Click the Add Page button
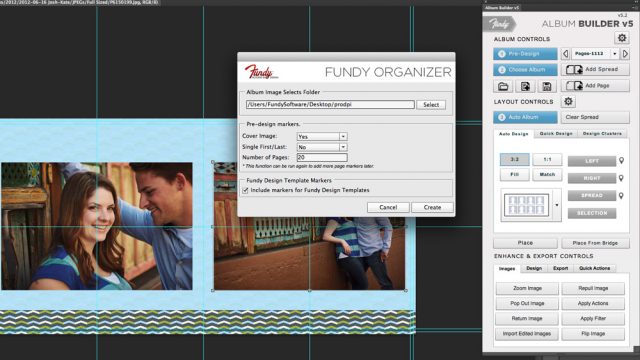 tap(595, 86)
